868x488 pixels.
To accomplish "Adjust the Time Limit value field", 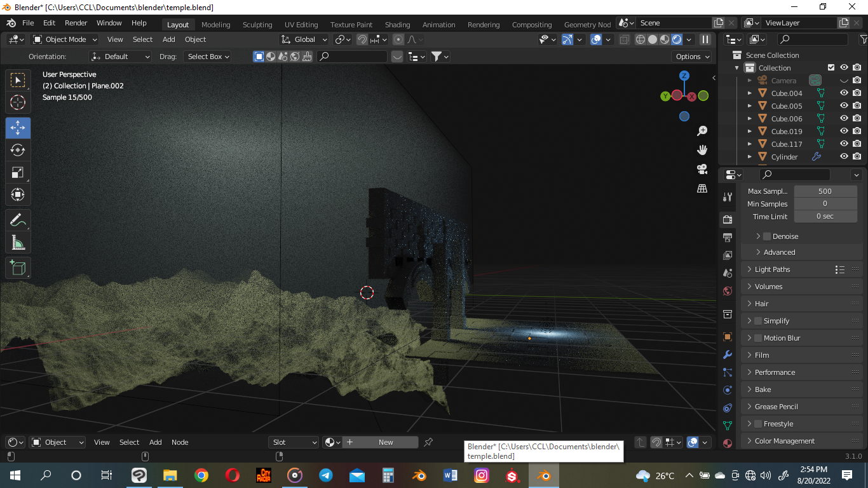I will tap(825, 217).
